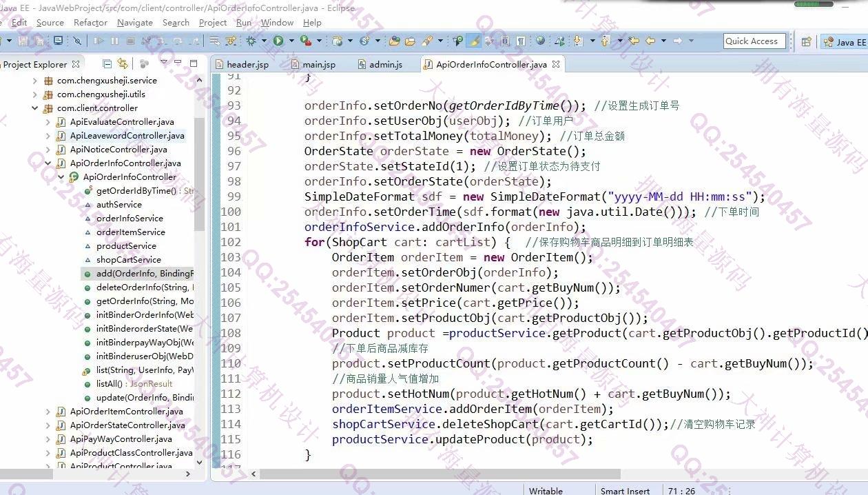Viewport: 868px width, 495px height.
Task: Select the shopCartService field in tree
Action: 128,260
